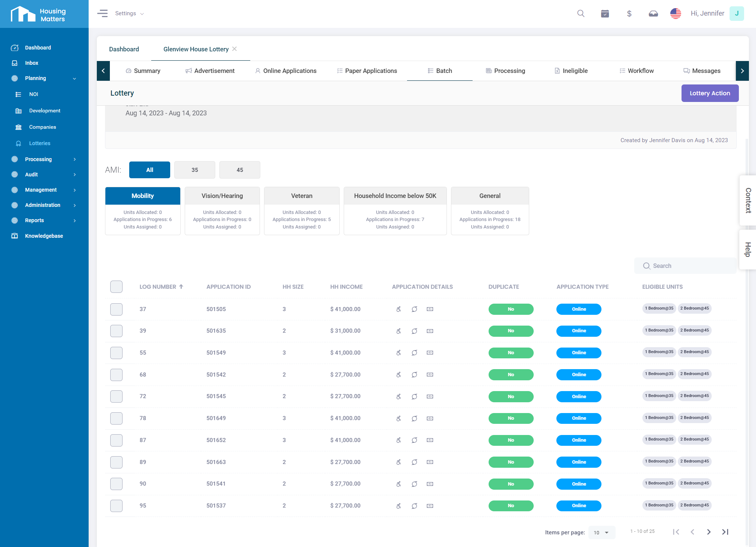Click the dollar sign icon
The width and height of the screenshot is (756, 547).
click(x=629, y=14)
